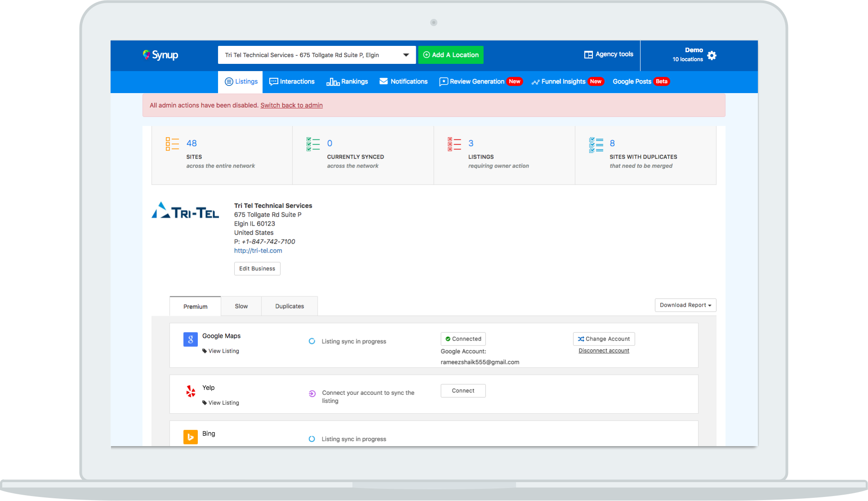Click the blue Sites with Duplicates icon
The height and width of the screenshot is (501, 868).
pyautogui.click(x=596, y=145)
